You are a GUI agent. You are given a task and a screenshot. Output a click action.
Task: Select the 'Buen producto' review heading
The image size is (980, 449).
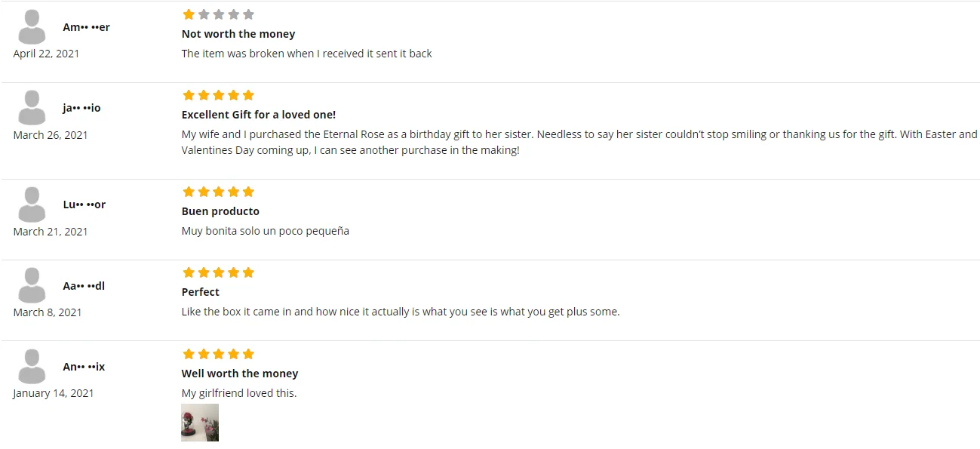coord(220,211)
